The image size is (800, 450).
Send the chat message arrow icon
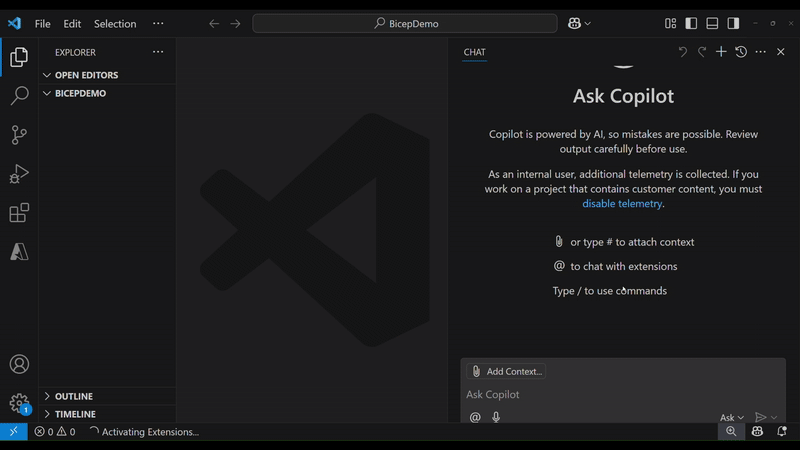pos(760,417)
